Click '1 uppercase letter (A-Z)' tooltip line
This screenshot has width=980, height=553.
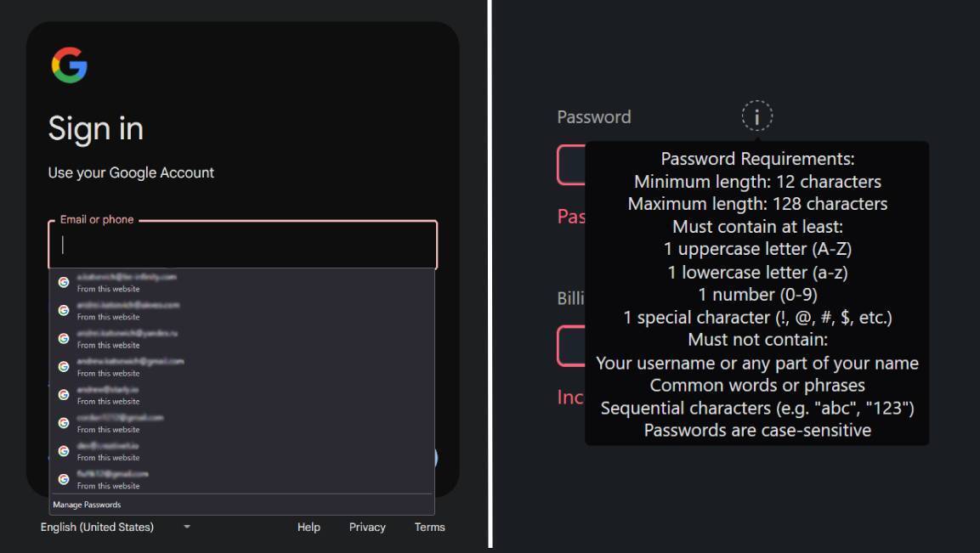point(757,249)
